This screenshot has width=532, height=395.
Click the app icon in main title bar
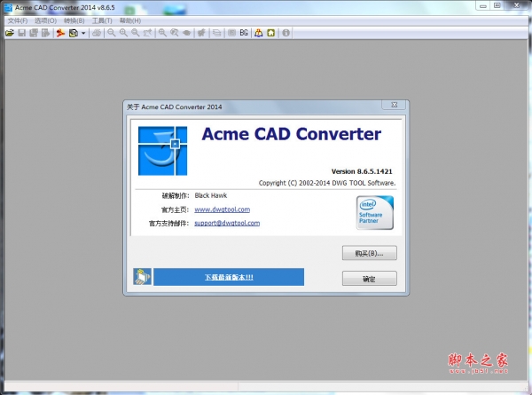8,7
